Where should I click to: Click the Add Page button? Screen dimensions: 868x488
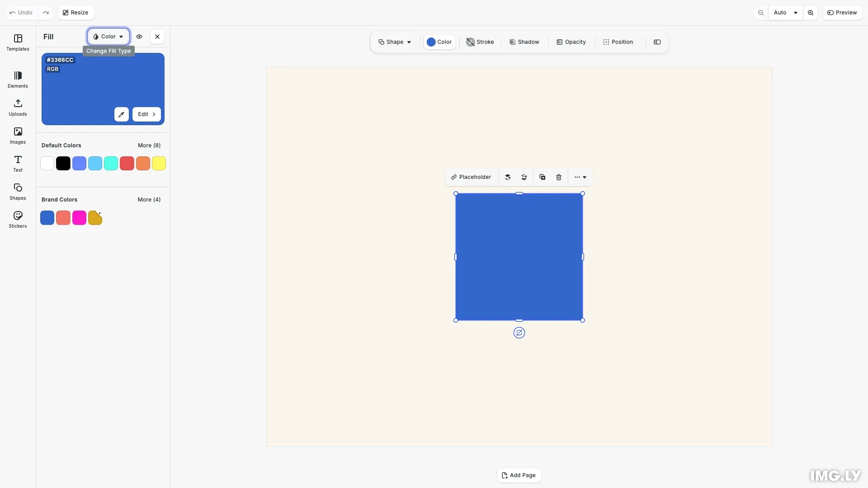click(x=519, y=475)
